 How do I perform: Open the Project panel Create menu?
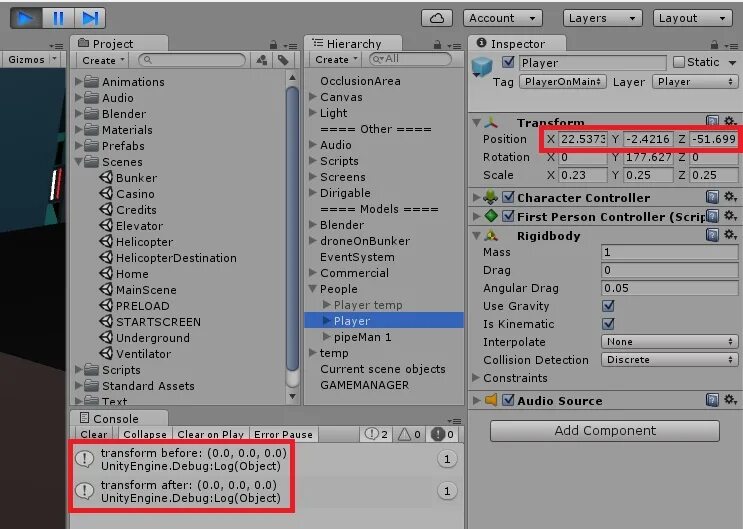coord(102,60)
